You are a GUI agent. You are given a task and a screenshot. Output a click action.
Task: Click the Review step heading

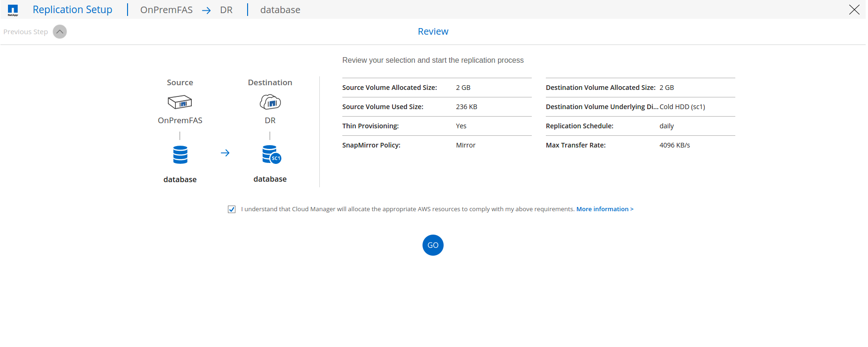coord(433,31)
